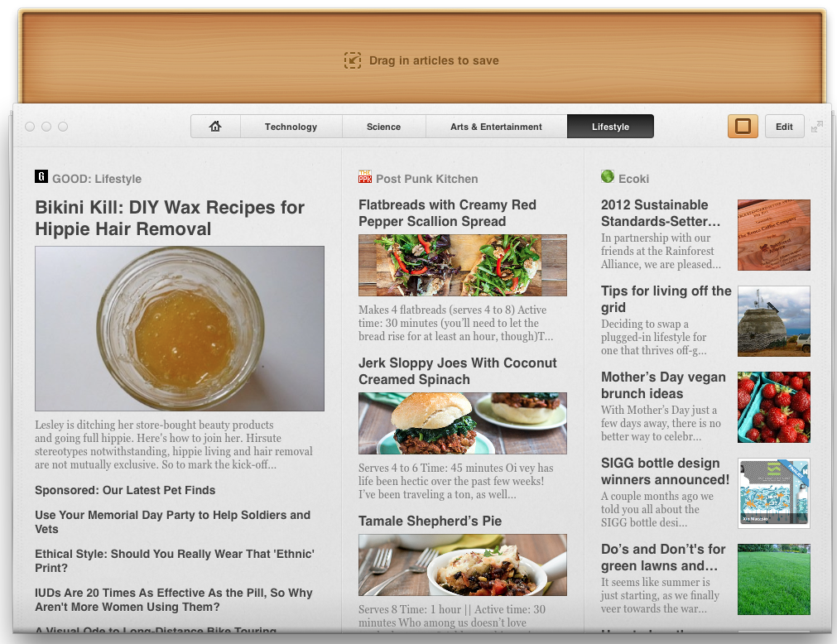Open Tips for living off the grid

tap(666, 299)
